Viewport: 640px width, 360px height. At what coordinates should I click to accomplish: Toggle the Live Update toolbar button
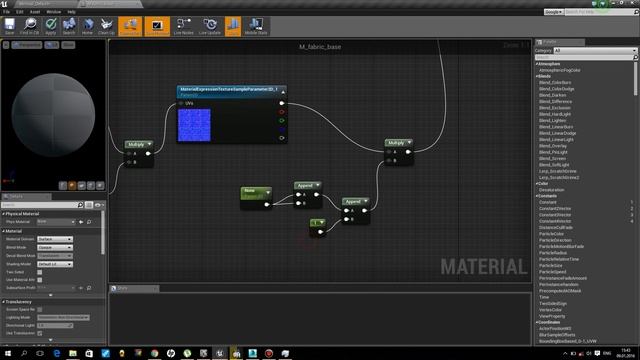(x=210, y=26)
